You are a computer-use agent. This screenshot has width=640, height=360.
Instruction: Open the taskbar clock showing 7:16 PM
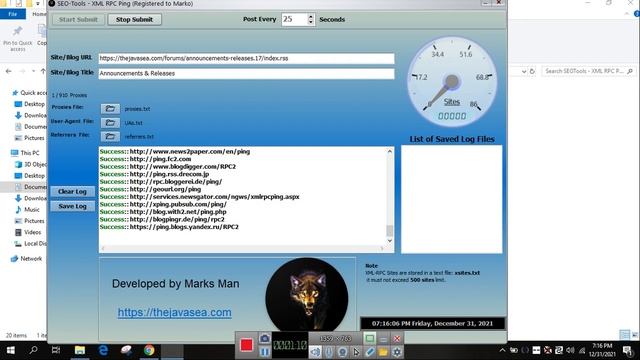(602, 350)
